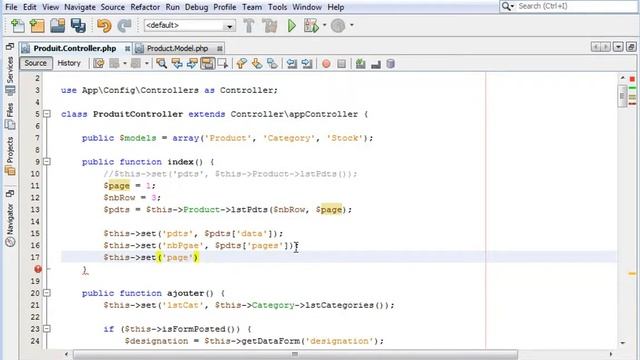Image resolution: width=640 pixels, height=360 pixels.
Task: Click the Previous Bookmark icon
Action: tap(242, 63)
